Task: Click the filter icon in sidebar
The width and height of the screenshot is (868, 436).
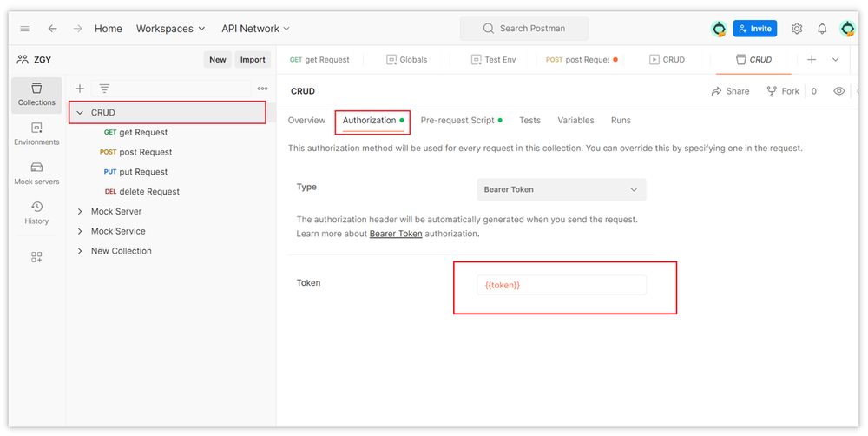Action: point(104,89)
